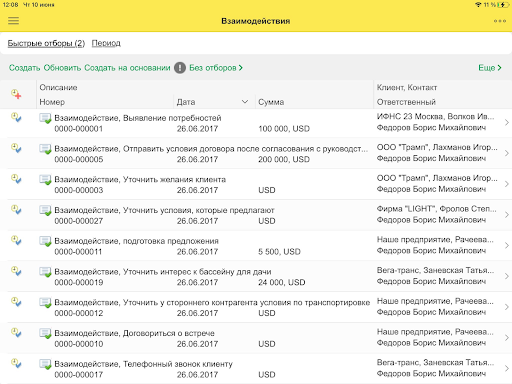This screenshot has width=512, height=384.
Task: Click clock-check icon on row 0000-000001
Action: pyautogui.click(x=16, y=117)
